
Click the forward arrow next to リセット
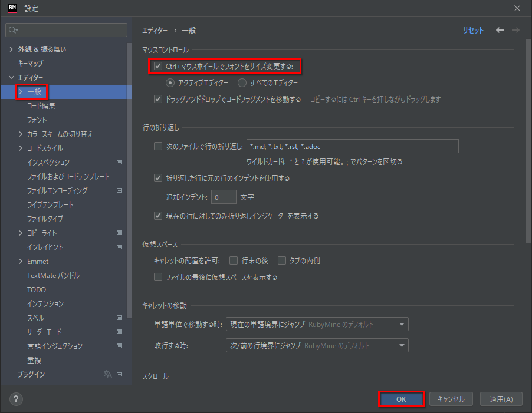(515, 30)
